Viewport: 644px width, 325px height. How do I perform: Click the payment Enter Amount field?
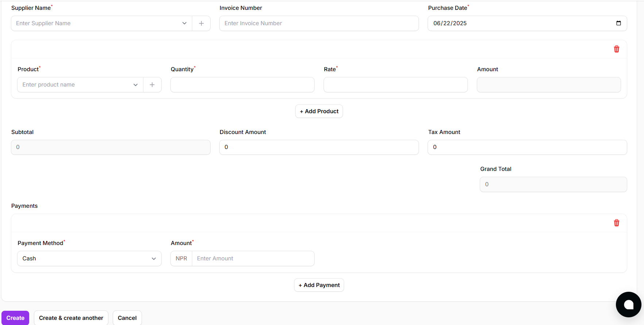(x=253, y=259)
